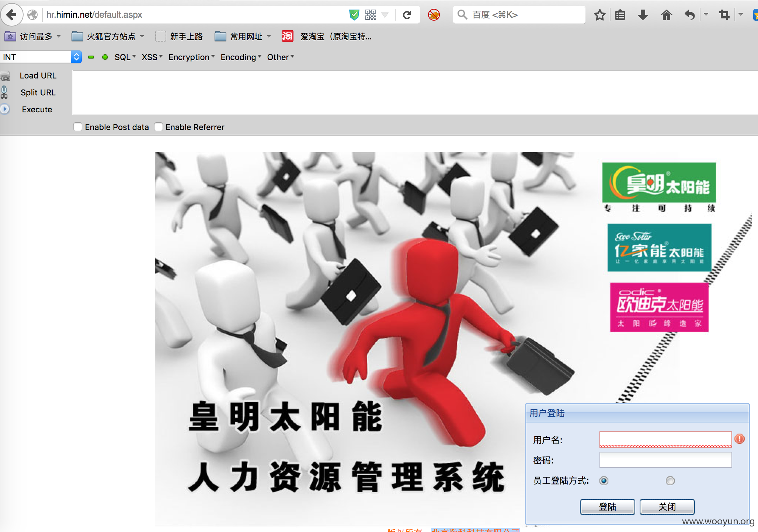Click the HackBar green plus icon
Image resolution: width=758 pixels, height=532 pixels.
pos(105,57)
